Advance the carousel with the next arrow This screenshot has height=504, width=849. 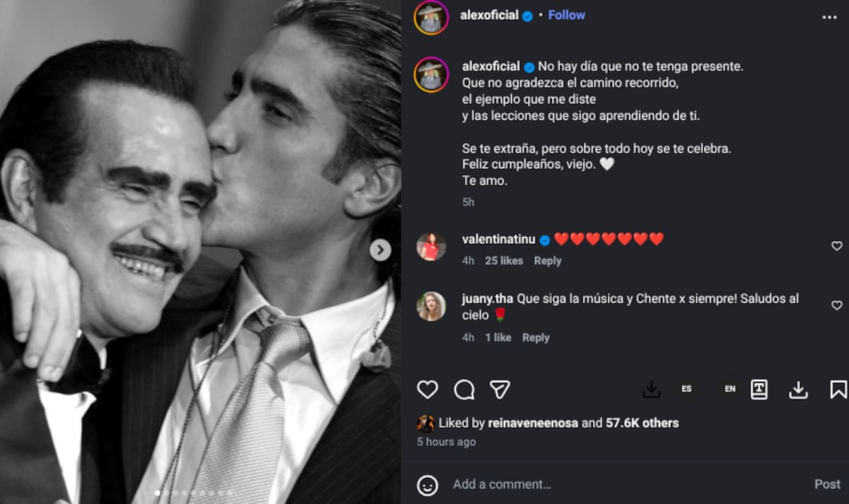point(380,250)
